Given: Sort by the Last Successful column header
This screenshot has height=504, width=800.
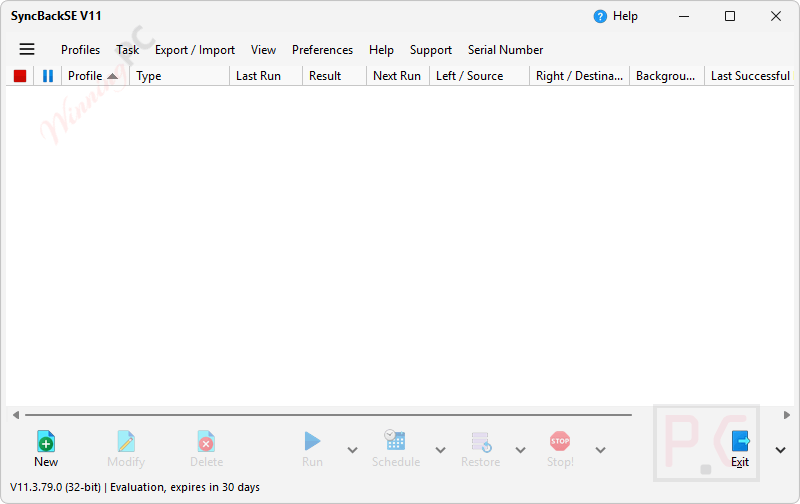Looking at the screenshot, I should click(x=749, y=76).
